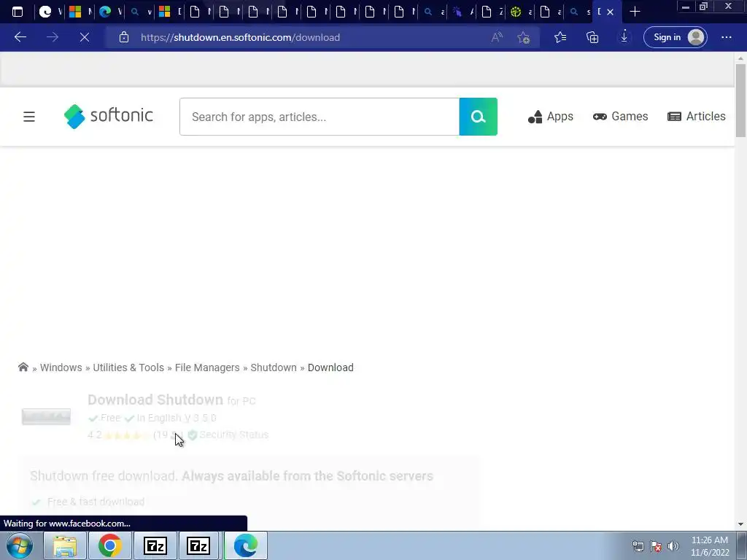Open a new browser tab
The width and height of the screenshot is (747, 560).
[x=635, y=12]
